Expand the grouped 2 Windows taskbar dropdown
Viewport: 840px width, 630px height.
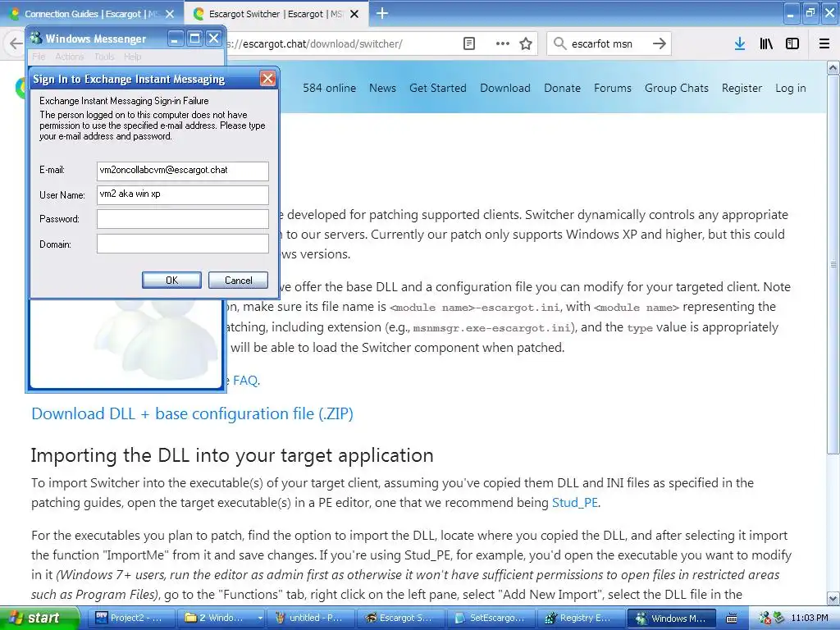click(260, 618)
